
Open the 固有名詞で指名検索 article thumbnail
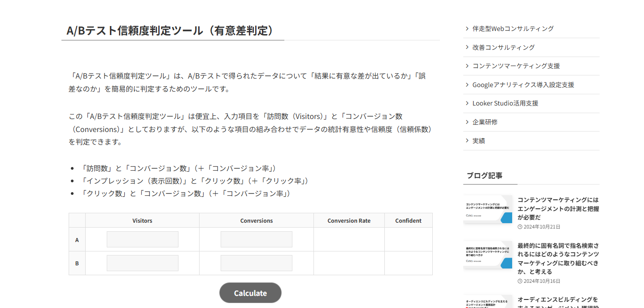pos(488,256)
